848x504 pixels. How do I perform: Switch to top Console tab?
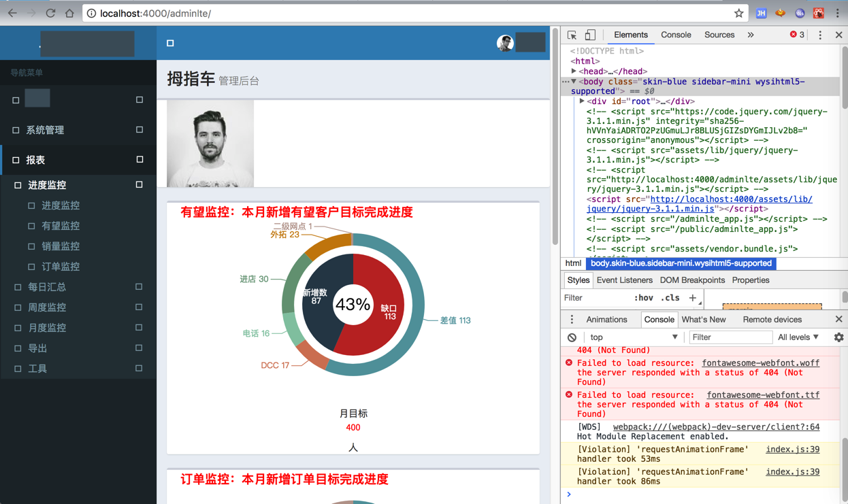pyautogui.click(x=676, y=35)
